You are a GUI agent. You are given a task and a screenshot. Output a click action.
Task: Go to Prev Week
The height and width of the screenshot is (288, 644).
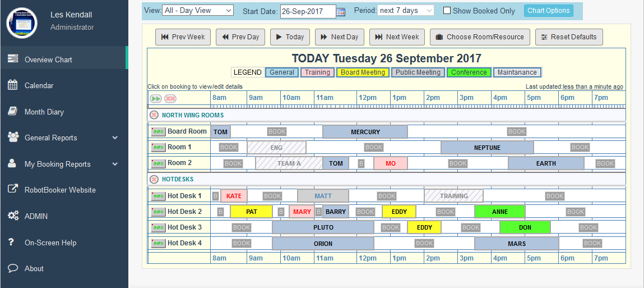[183, 36]
